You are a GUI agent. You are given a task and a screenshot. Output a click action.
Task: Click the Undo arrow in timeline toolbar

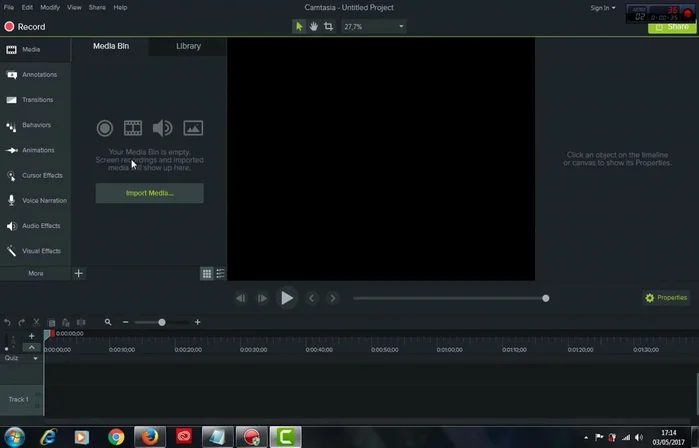point(7,322)
